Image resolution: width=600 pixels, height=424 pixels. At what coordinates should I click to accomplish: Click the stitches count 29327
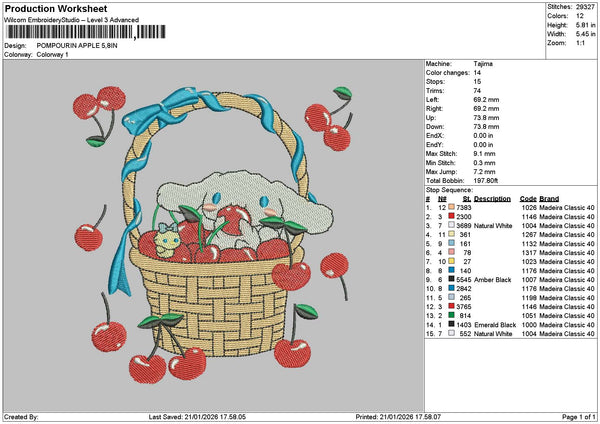[585, 7]
